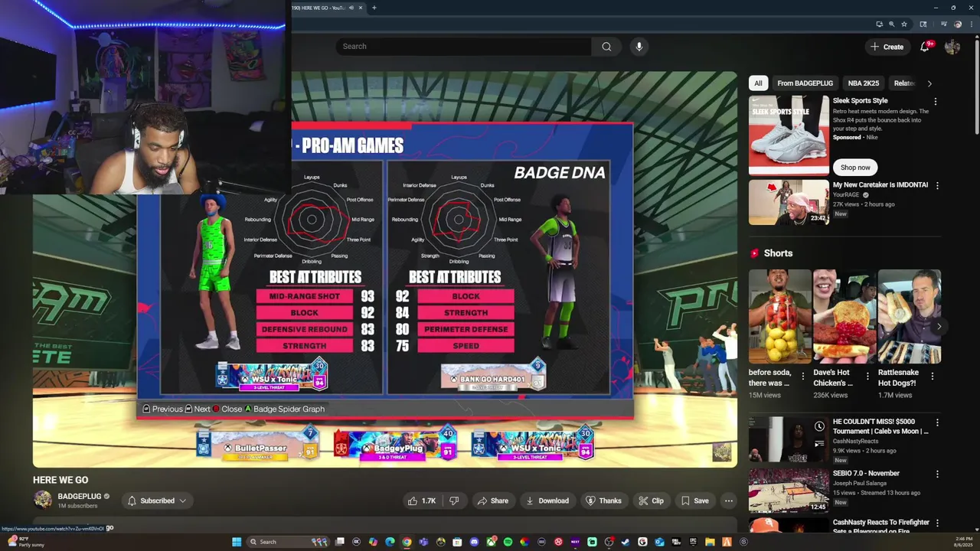Viewport: 980px width, 551px height.
Task: Open Dave's Hot Chicken short thumbnail
Action: (x=844, y=316)
